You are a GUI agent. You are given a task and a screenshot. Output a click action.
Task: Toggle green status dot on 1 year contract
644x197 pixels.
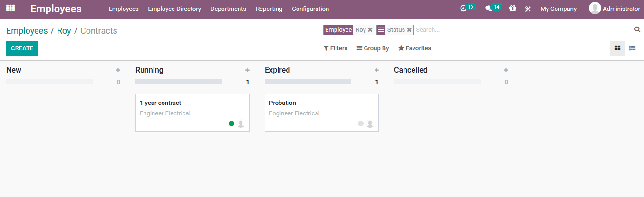click(x=231, y=123)
